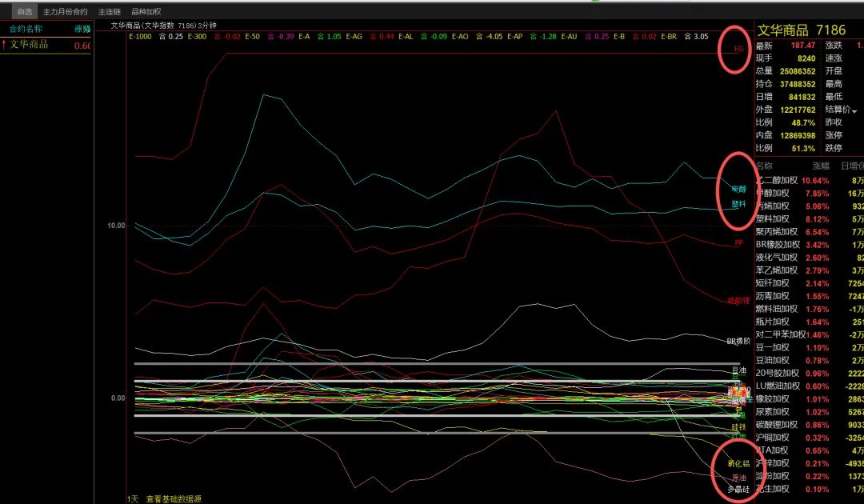Select 短纤加权 row in the ranking list
The height and width of the screenshot is (504, 864).
click(x=810, y=283)
